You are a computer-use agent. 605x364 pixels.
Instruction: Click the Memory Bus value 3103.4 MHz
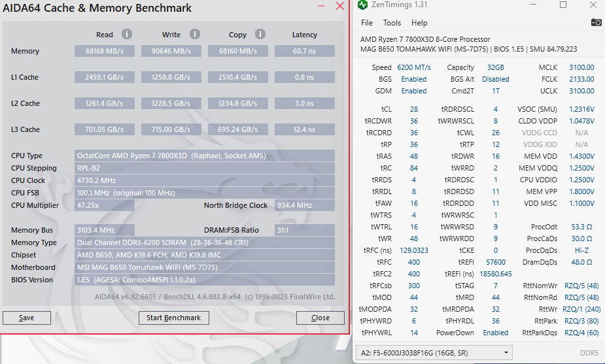coord(105,230)
